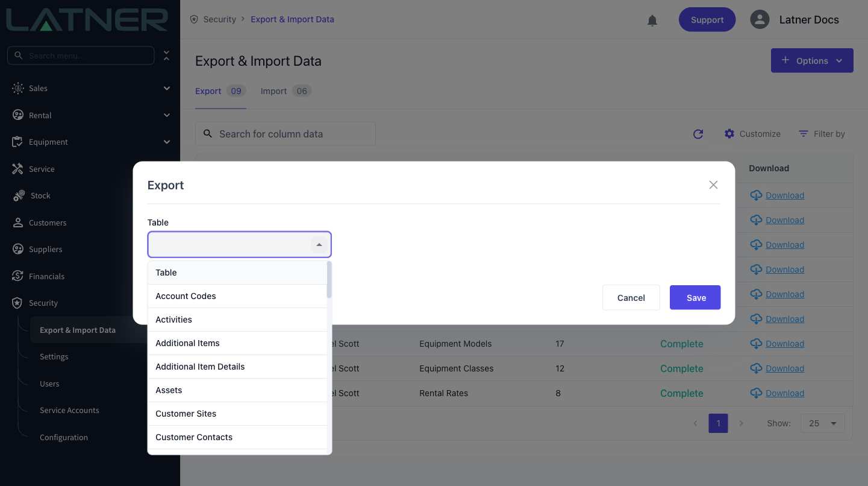Click the Financials sidebar icon

tap(18, 276)
